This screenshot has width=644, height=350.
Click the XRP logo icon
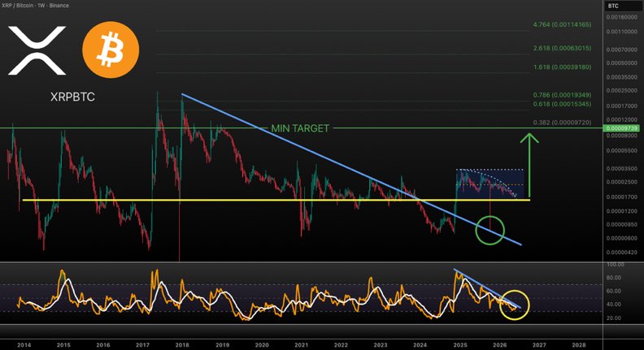click(37, 50)
